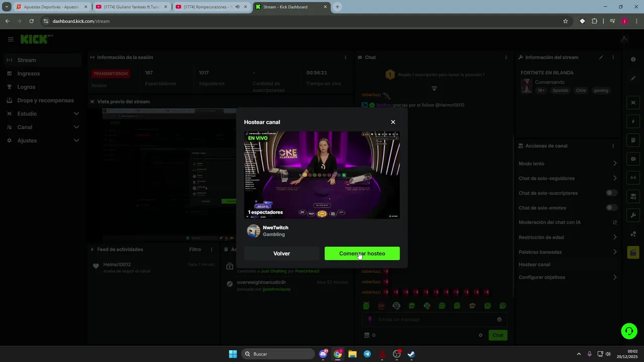Close the Hostear canal dialog
The image size is (644, 362).
pyautogui.click(x=393, y=122)
